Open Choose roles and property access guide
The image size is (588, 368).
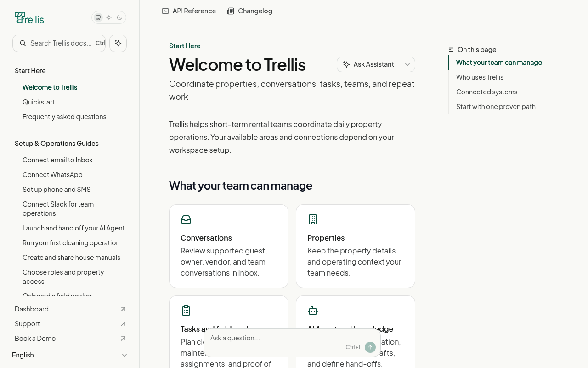[x=63, y=277]
